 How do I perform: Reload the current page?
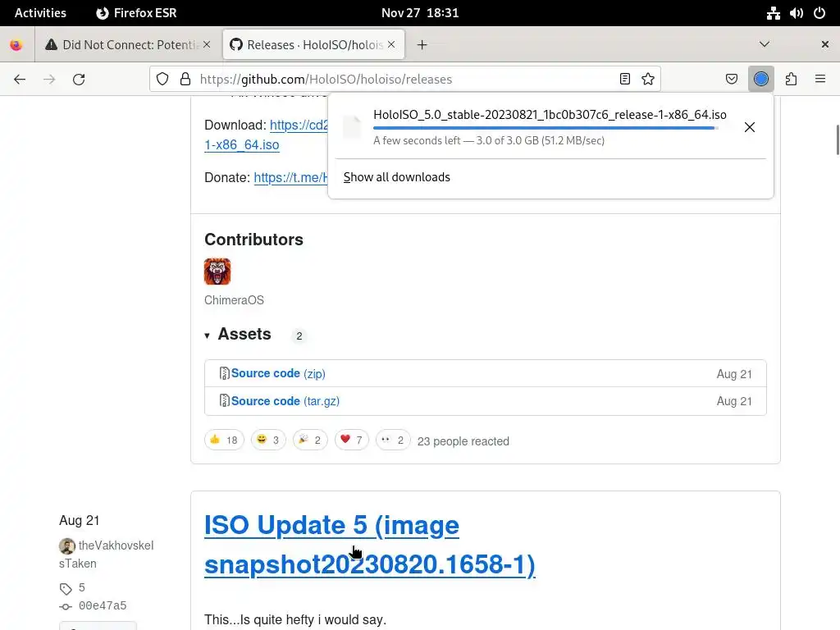pos(79,80)
